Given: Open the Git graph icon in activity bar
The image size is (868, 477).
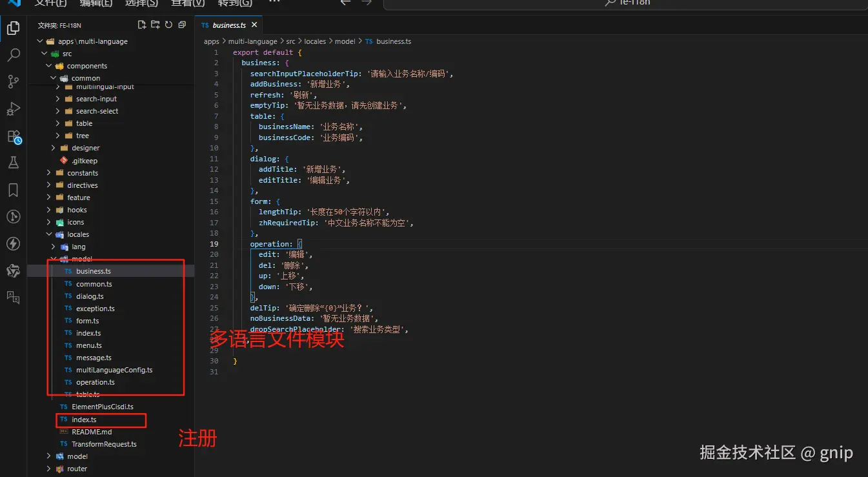Looking at the screenshot, I should click(x=13, y=216).
